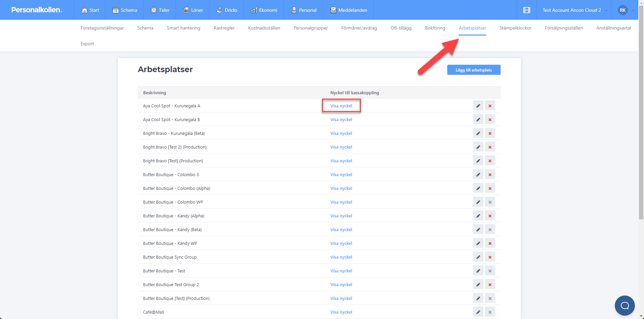Screen dimensions: 644x319
Task: Click Lägg till arbetsplats button
Action: pos(473,70)
